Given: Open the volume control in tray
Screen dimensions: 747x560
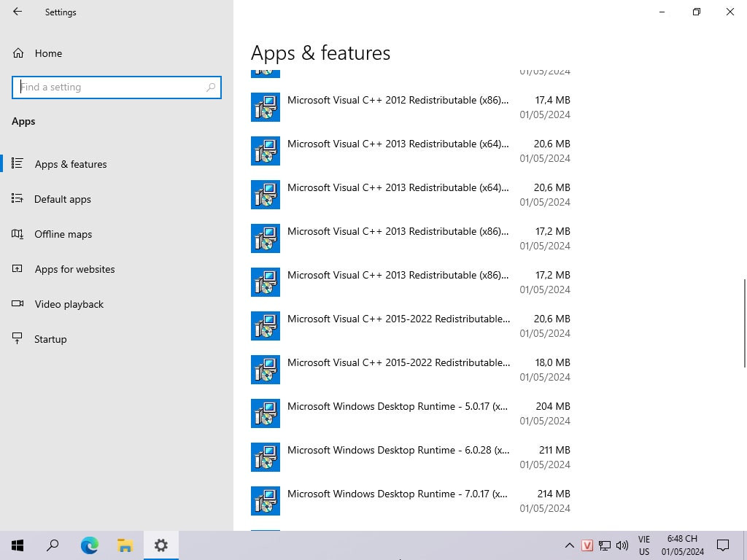Looking at the screenshot, I should pyautogui.click(x=622, y=545).
